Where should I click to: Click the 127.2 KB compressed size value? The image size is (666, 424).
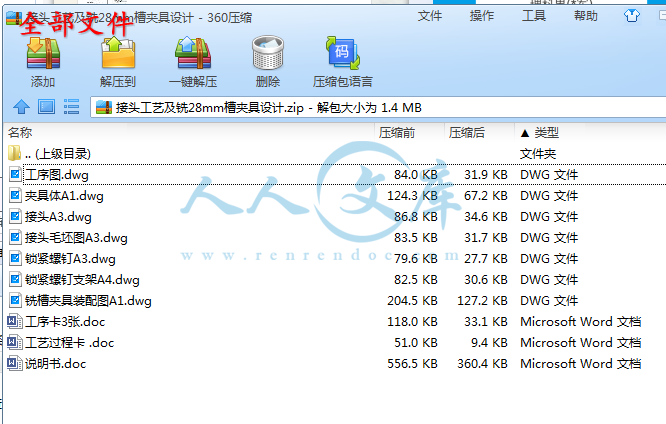[482, 301]
